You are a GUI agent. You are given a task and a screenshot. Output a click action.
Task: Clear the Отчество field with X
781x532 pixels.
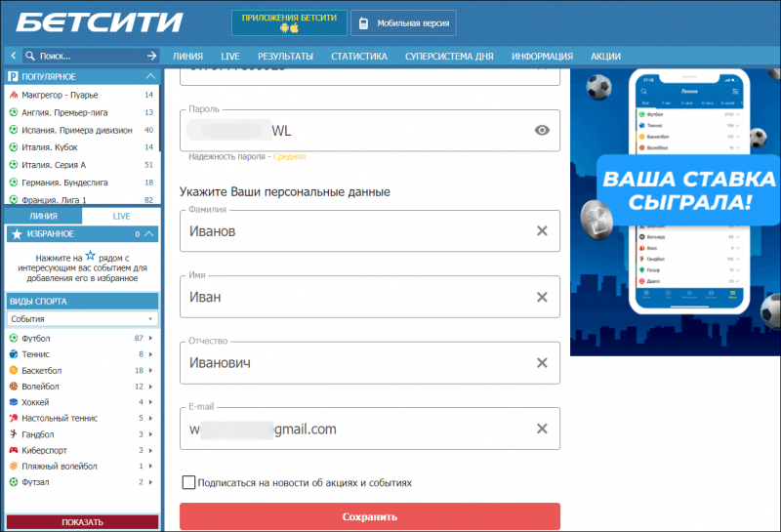(x=542, y=362)
